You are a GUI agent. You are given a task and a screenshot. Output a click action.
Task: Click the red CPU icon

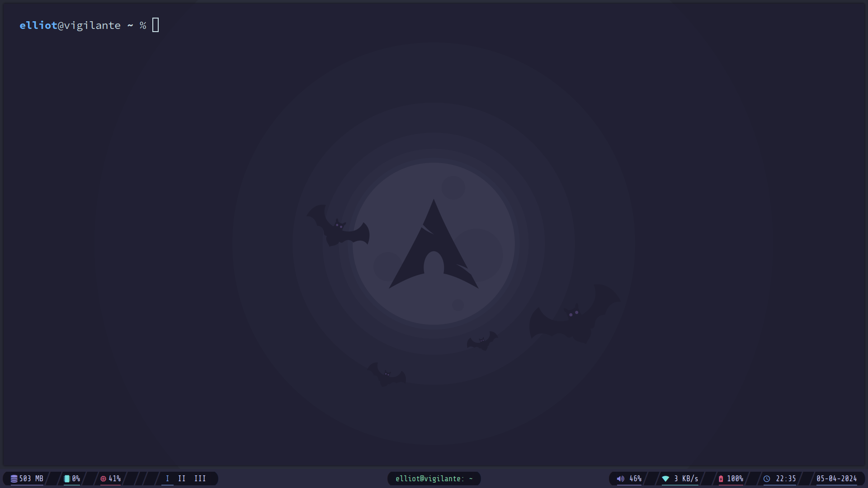click(103, 479)
